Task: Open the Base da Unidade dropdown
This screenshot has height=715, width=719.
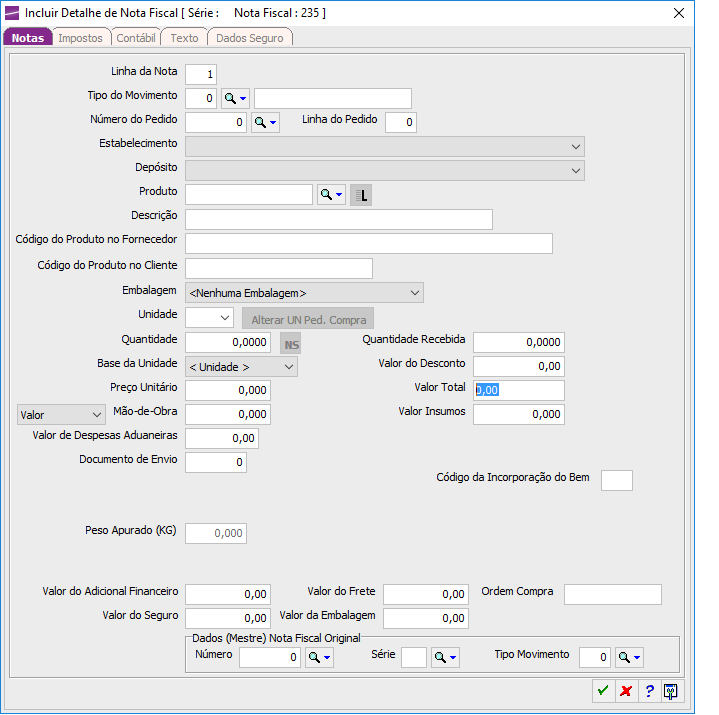Action: pyautogui.click(x=241, y=367)
